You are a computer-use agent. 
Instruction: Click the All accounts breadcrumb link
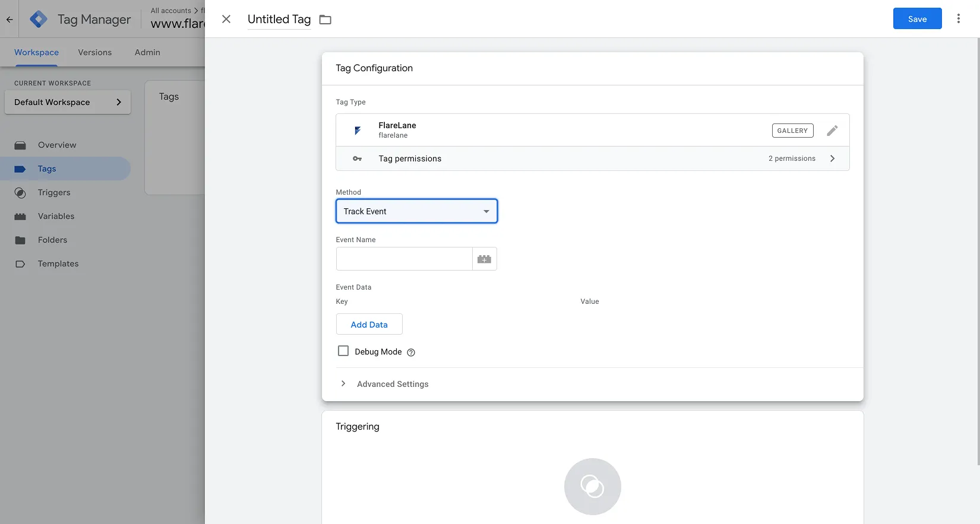(171, 11)
